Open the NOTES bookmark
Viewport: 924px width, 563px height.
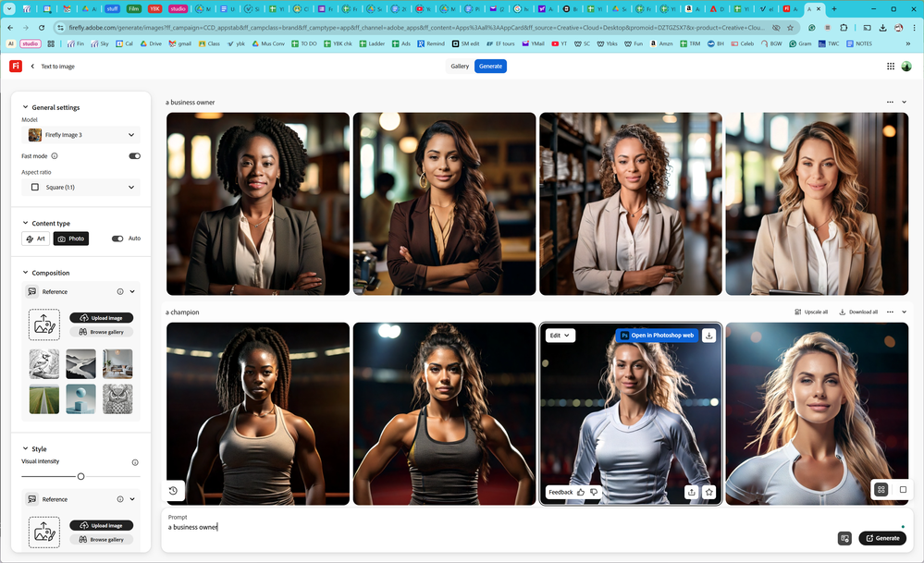click(x=859, y=43)
